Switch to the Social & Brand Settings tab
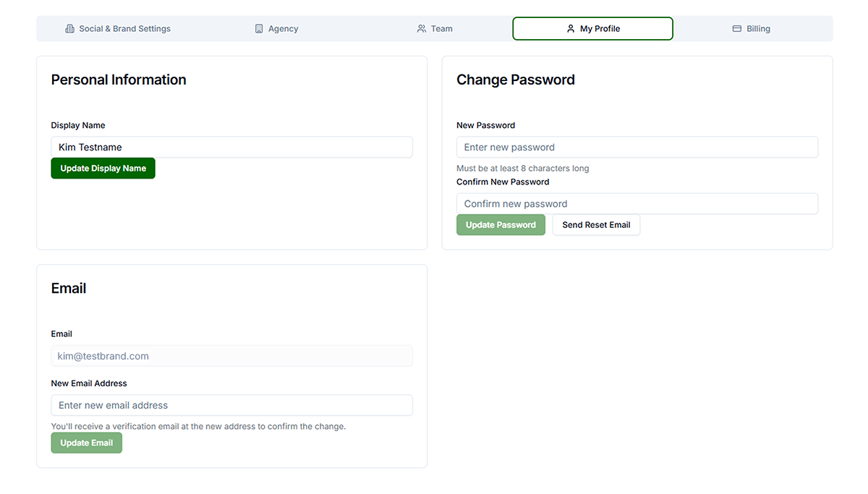This screenshot has height=494, width=868. [x=124, y=29]
